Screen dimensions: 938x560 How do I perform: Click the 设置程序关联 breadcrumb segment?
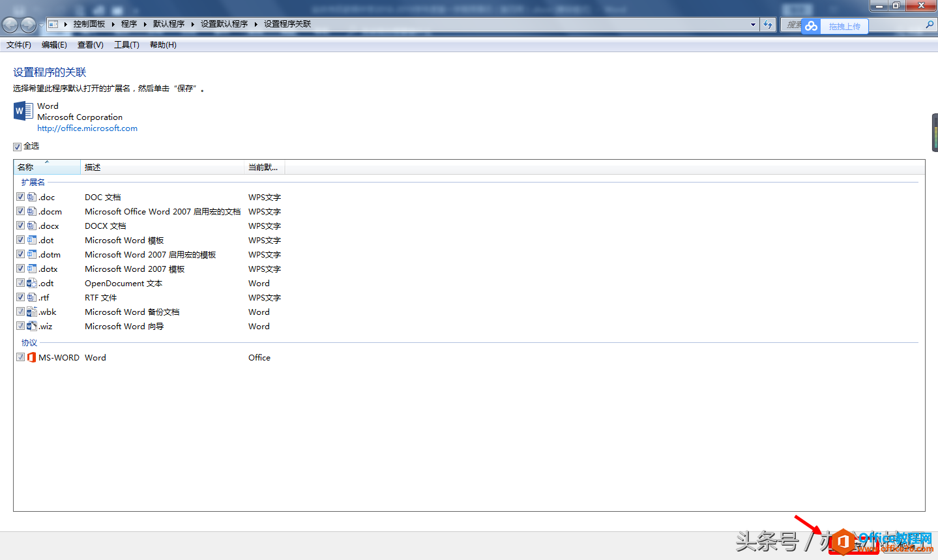[x=287, y=24]
